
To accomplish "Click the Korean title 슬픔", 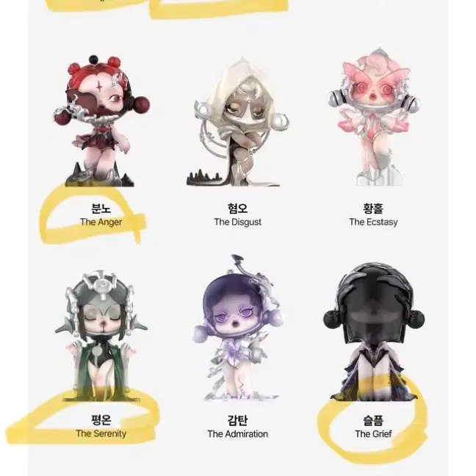I will pos(373,420).
